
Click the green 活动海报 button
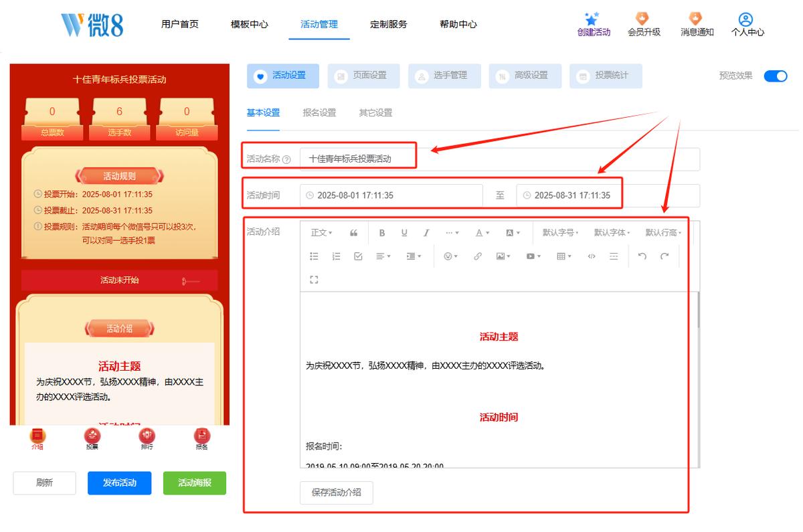pos(195,483)
